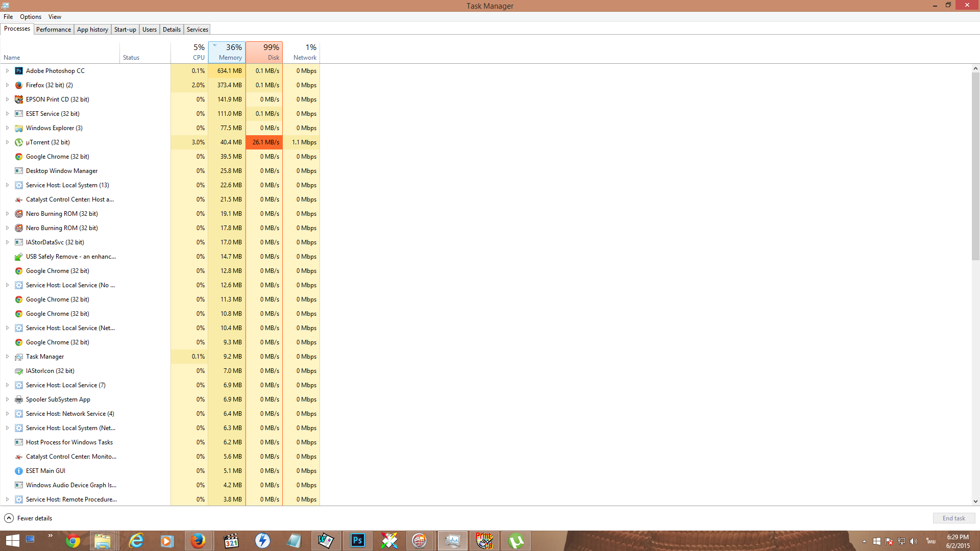980x551 pixels.
Task: Expand the Firefox (32 bit) process group
Action: 7,85
